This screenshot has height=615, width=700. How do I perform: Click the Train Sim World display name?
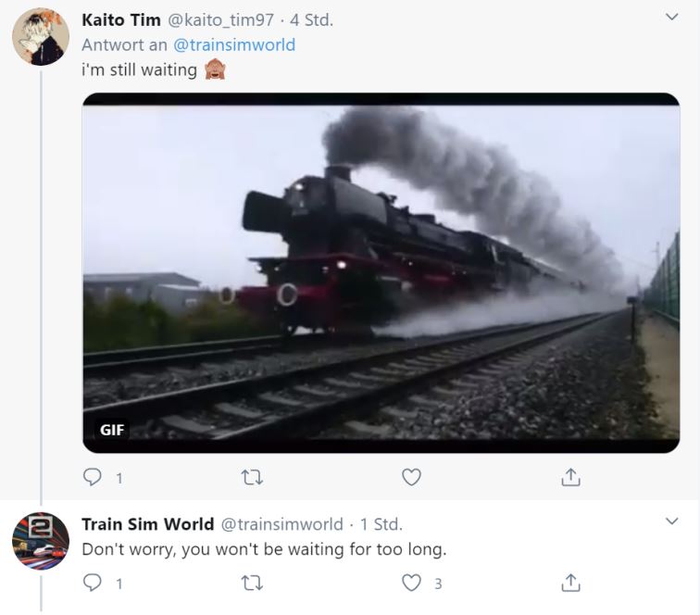pos(147,524)
